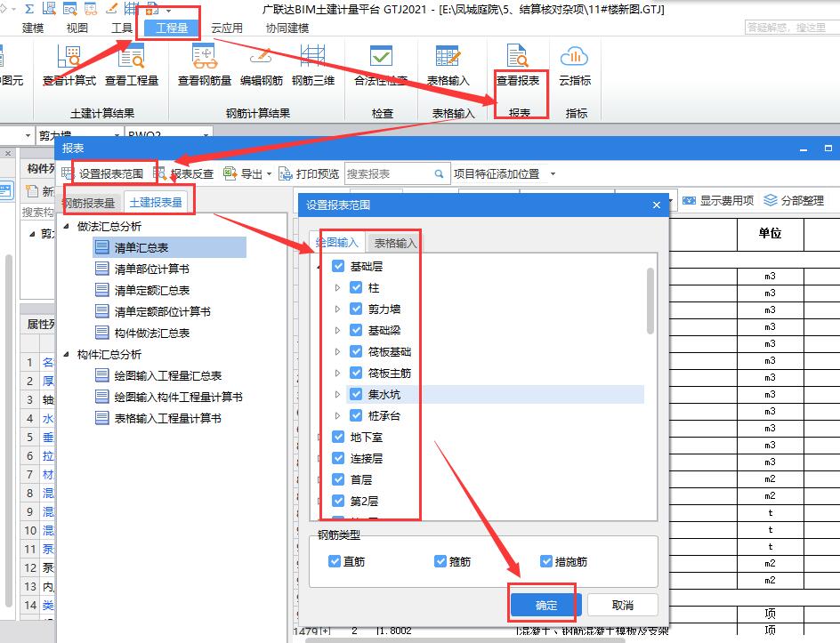Viewport: 840px width, 643px height.
Task: Uncheck the 基础层 checkbox
Action: pos(338,266)
